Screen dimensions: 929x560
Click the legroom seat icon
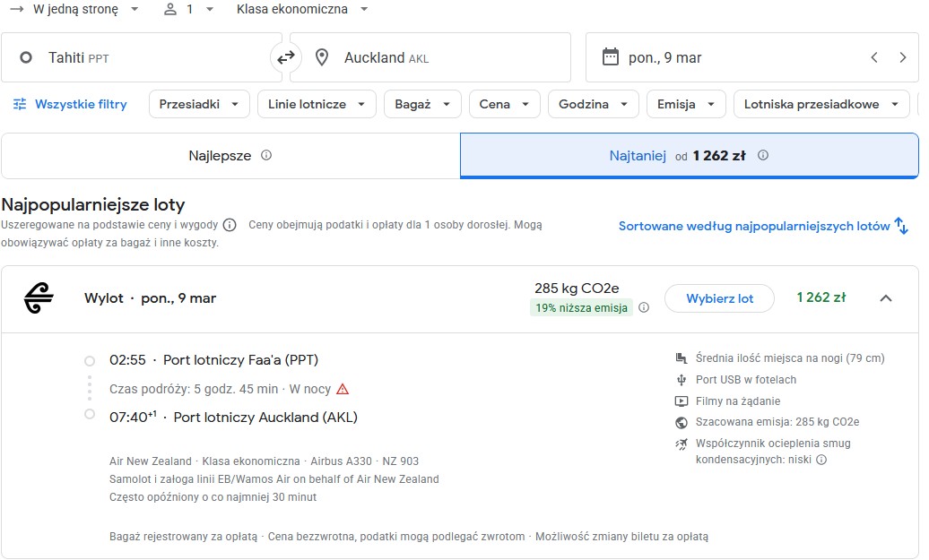[x=682, y=358]
